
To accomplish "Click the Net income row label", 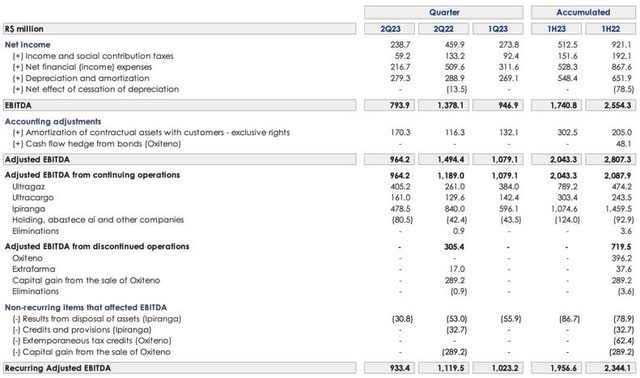I will coord(27,44).
